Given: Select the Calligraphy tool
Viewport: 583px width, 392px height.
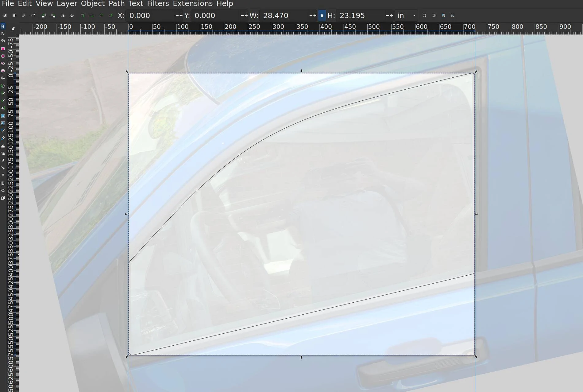Looking at the screenshot, I should (x=3, y=101).
